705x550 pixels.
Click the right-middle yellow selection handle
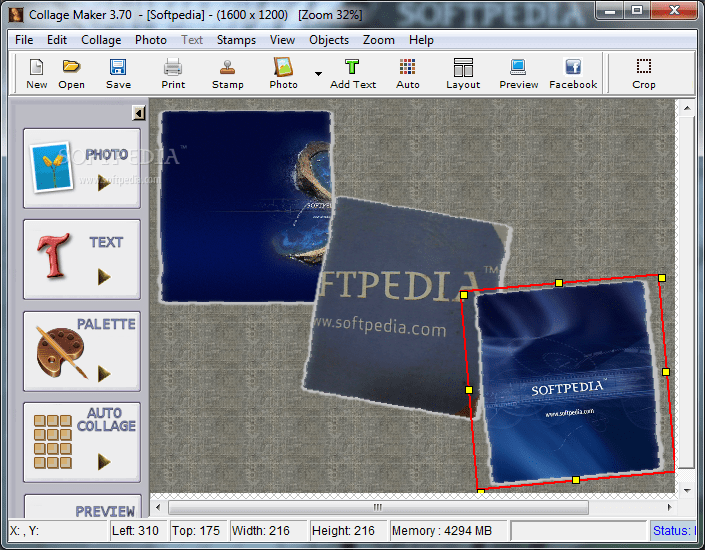(x=666, y=372)
